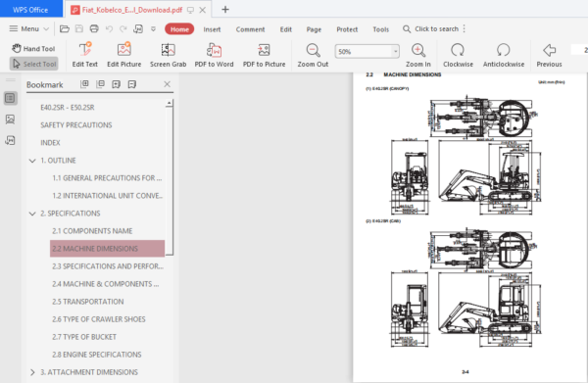Open the Thumbnail sidebar panel icon
Viewport: 588px width, 383px height.
tap(10, 120)
